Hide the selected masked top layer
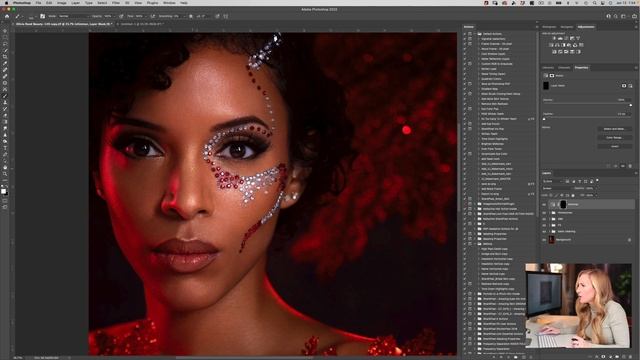 544,204
